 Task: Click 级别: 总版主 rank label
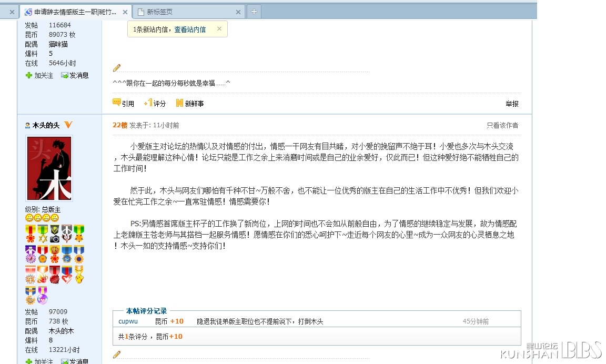pos(43,209)
